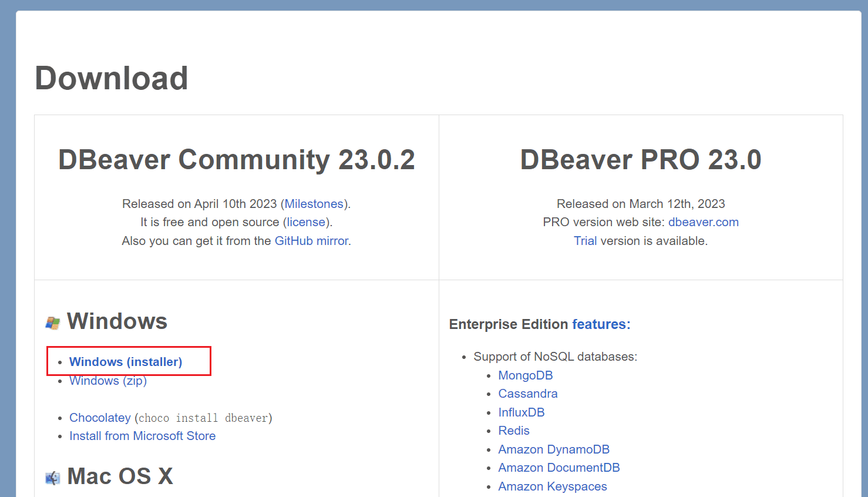Viewport: 868px width, 497px height.
Task: Open Install from Microsoft Store link
Action: tap(142, 436)
